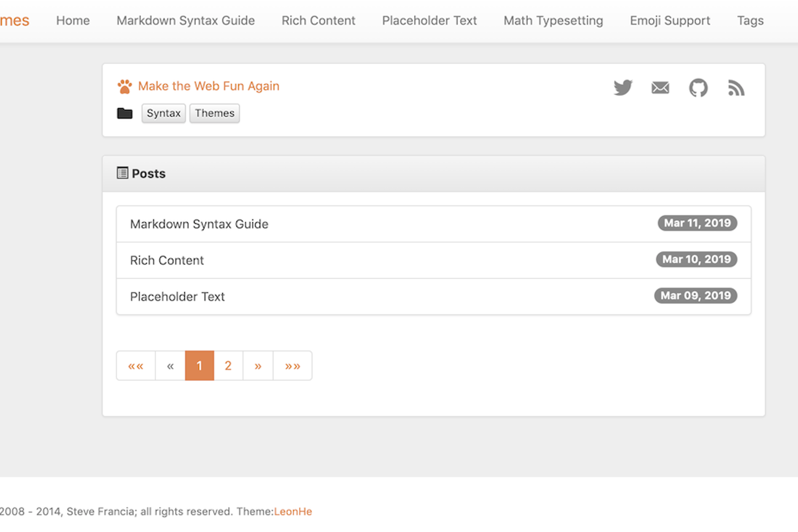Go to pagination page 2
Viewport: 798px width, 532px height.
pyautogui.click(x=228, y=365)
